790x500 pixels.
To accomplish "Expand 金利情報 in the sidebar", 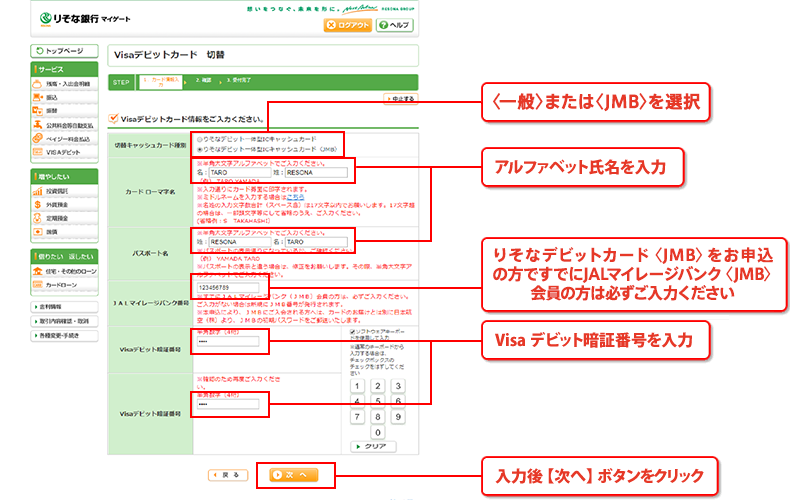I will (64, 306).
